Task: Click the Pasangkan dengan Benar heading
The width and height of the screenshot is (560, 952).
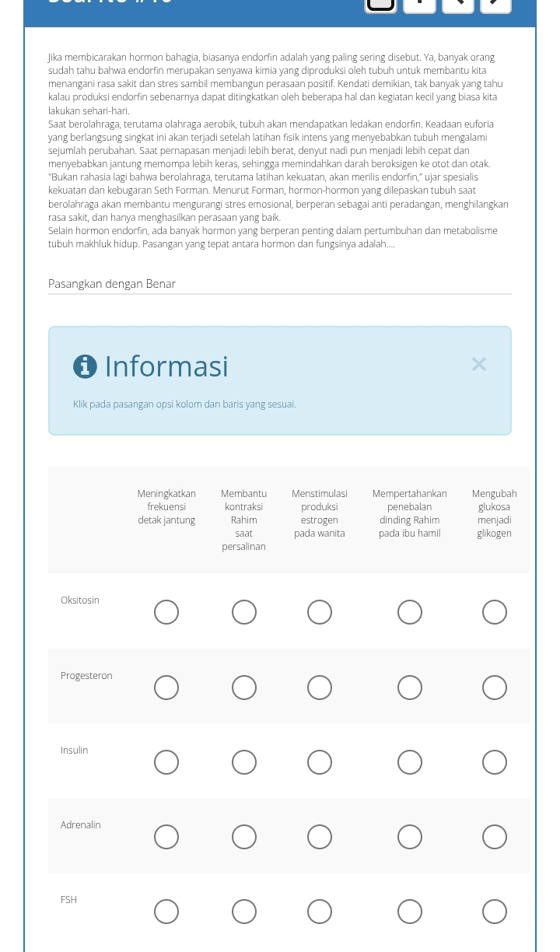Action: click(112, 284)
